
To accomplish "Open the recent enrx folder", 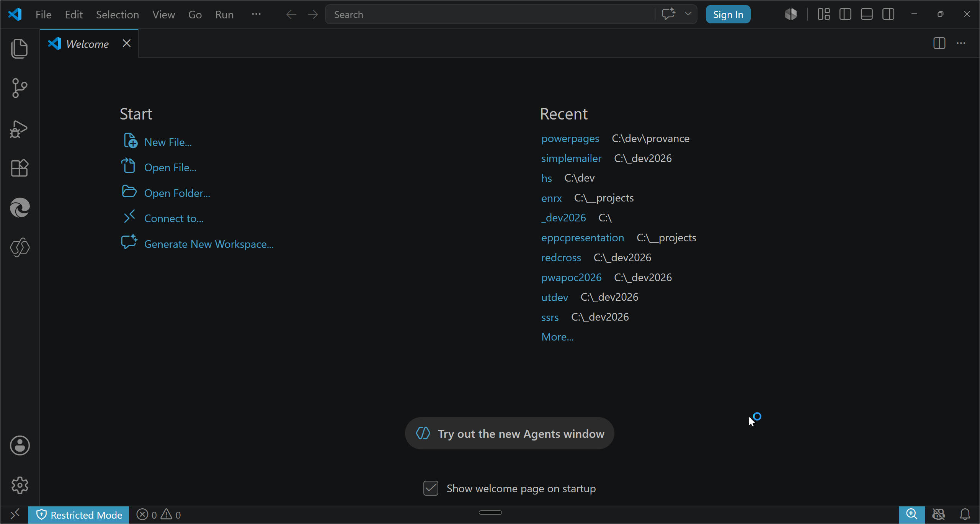I will coord(552,198).
